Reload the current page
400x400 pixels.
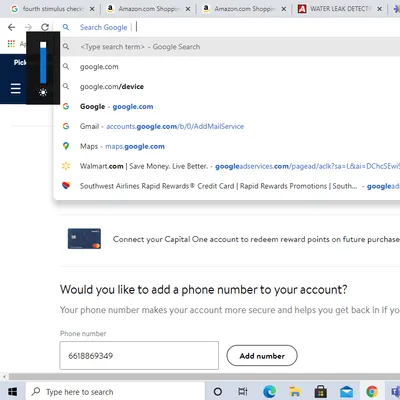pos(45,27)
